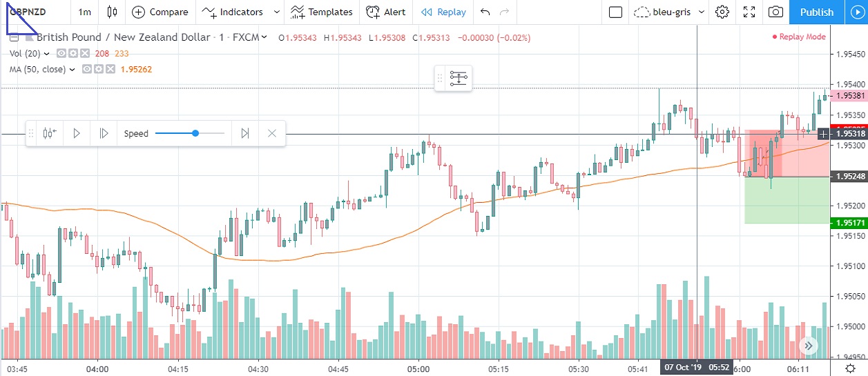This screenshot has width=868, height=376.
Task: Open the candlestick chart style selector
Action: click(113, 12)
